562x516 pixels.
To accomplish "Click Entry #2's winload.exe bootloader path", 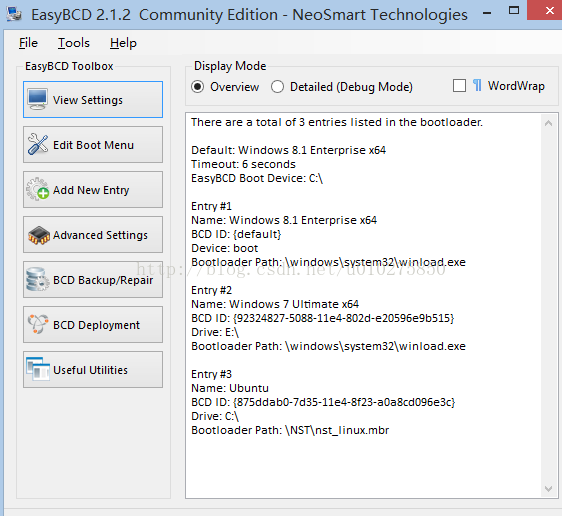I will click(x=328, y=346).
